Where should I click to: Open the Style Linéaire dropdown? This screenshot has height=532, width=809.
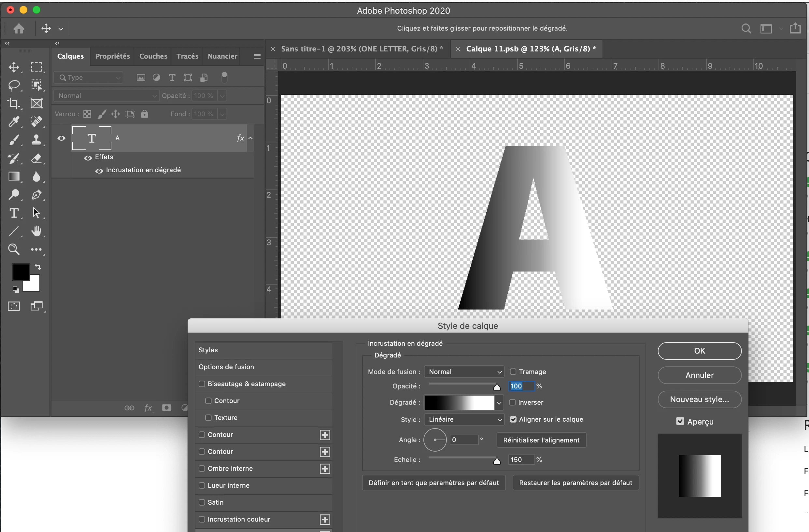[x=464, y=419]
